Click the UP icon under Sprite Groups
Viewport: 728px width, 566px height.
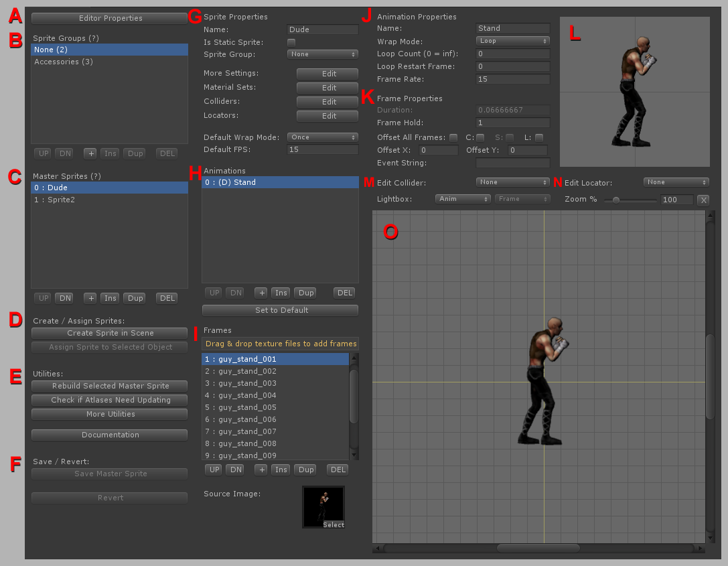click(x=42, y=153)
